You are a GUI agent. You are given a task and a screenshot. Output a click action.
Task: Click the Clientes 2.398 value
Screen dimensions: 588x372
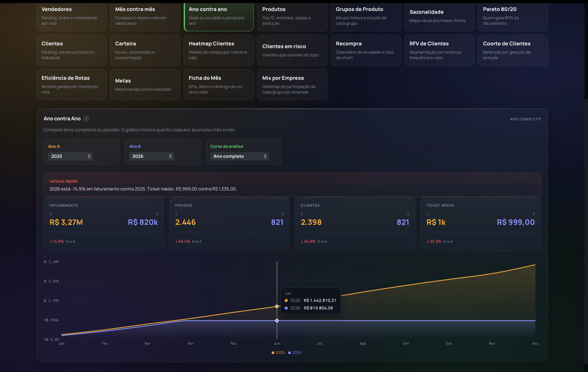pos(311,222)
